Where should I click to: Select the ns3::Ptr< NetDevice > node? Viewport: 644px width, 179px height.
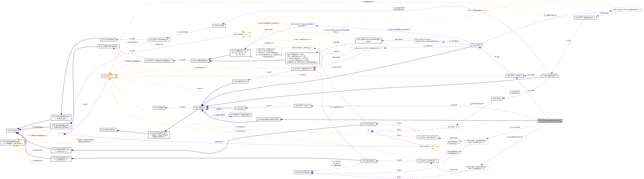pos(302,69)
